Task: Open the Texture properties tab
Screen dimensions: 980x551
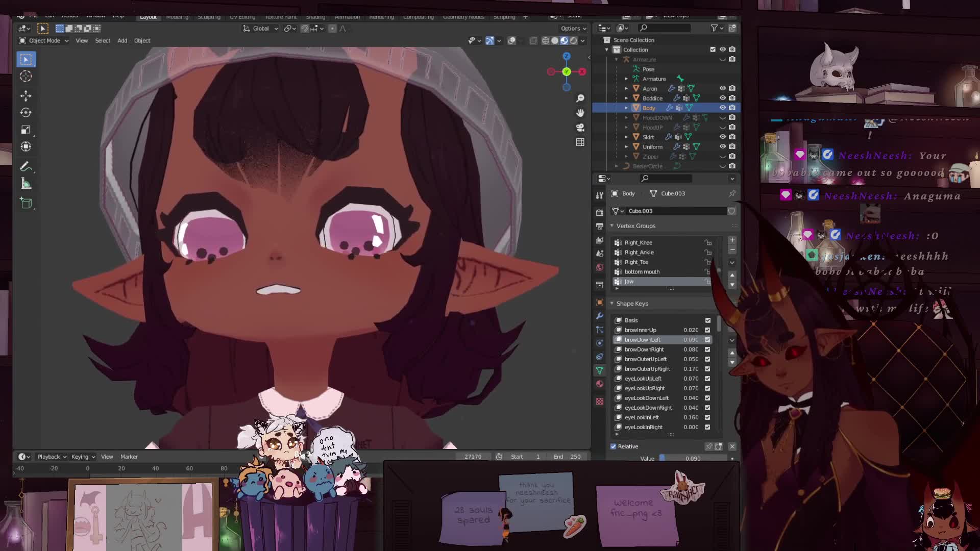Action: pyautogui.click(x=600, y=402)
